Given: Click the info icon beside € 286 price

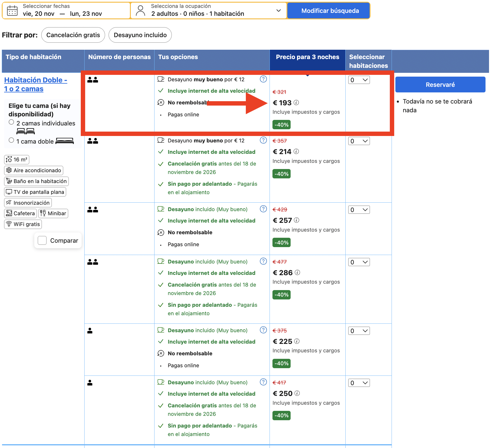Looking at the screenshot, I should tap(297, 273).
